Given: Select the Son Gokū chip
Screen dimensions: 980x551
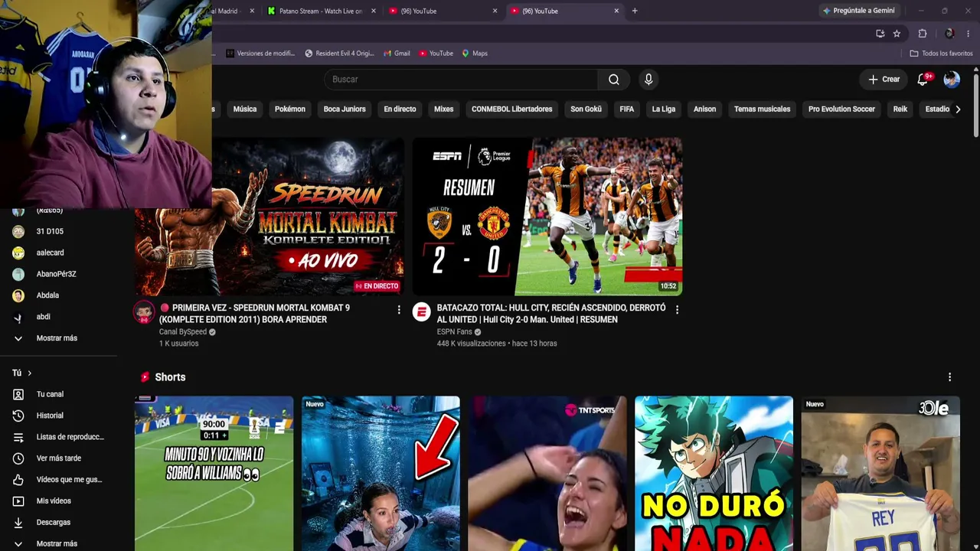Looking at the screenshot, I should tap(586, 109).
